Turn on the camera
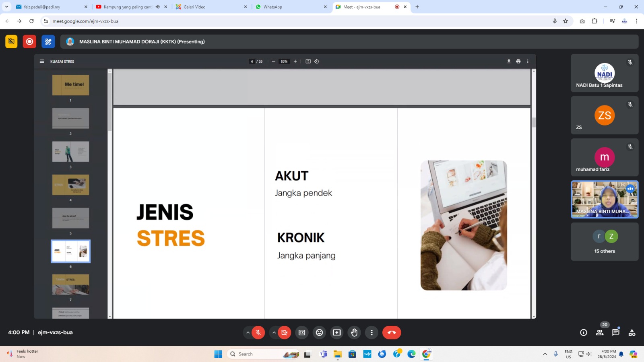Screen dimensions: 644x362 (x=284, y=332)
